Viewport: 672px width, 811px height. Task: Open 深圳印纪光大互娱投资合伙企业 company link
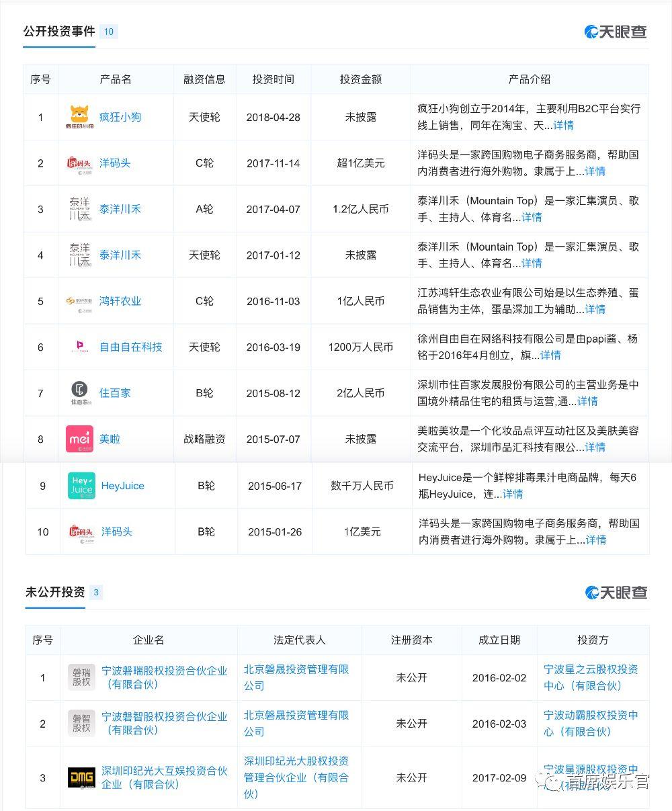165,777
